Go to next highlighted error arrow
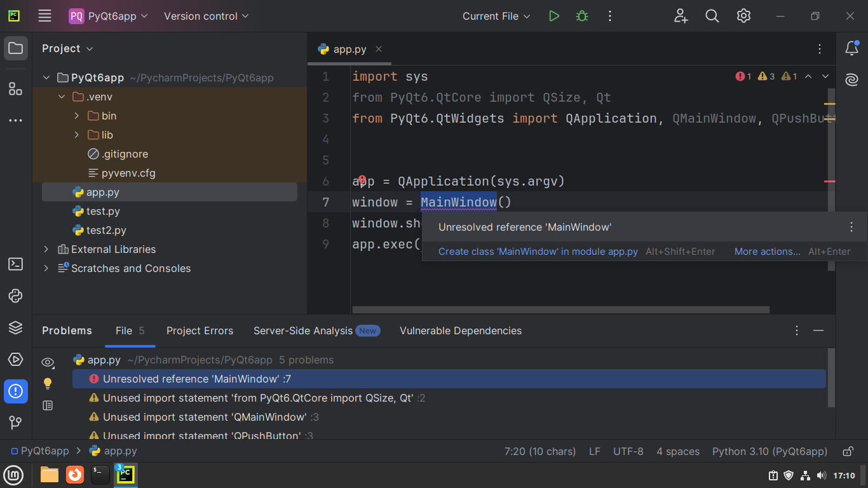The image size is (868, 488). (x=825, y=76)
